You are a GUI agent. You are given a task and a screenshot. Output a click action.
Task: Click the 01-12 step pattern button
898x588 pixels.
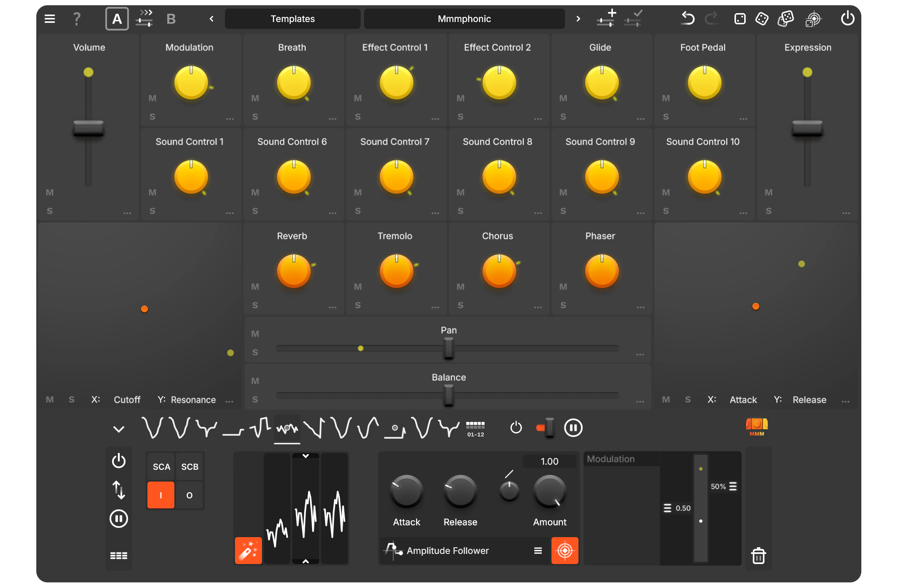tap(476, 428)
